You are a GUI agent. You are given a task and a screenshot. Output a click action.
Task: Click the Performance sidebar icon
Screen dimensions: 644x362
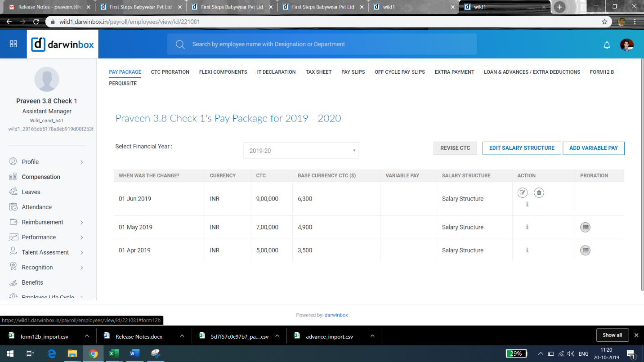click(13, 237)
